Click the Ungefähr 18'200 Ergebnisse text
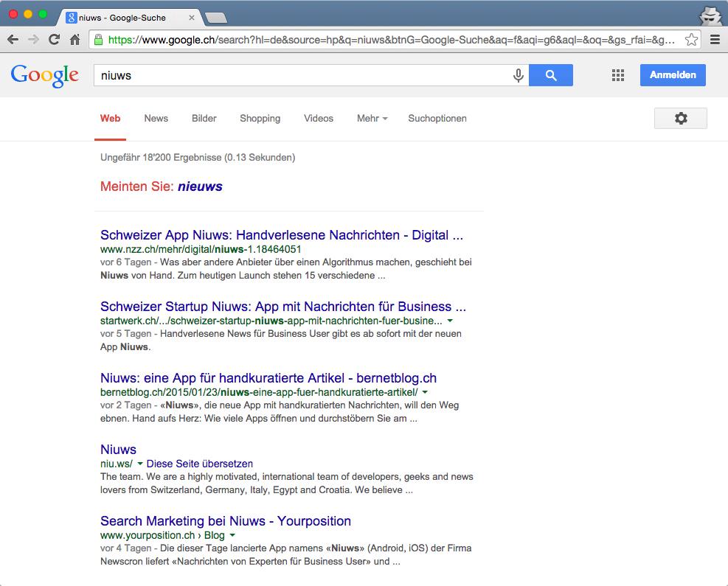 (x=198, y=157)
